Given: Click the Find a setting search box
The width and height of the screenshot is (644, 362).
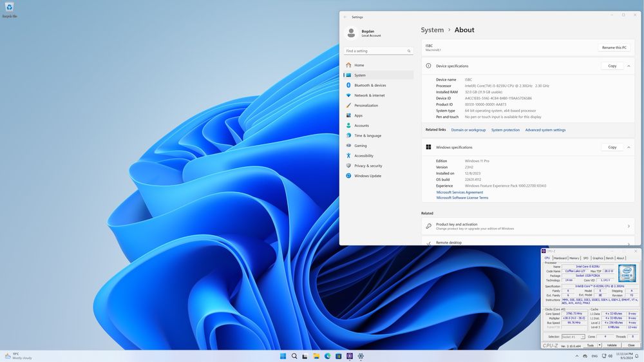Looking at the screenshot, I should pos(378,51).
